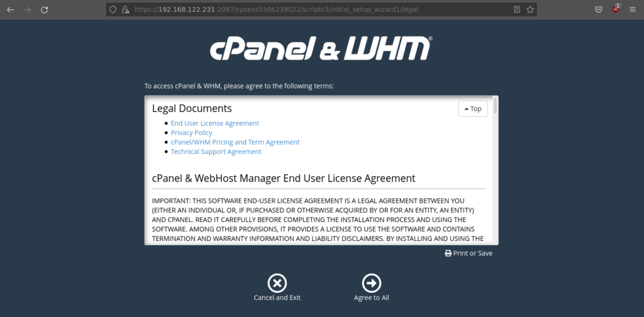Open End User License Agreement link

tap(215, 123)
